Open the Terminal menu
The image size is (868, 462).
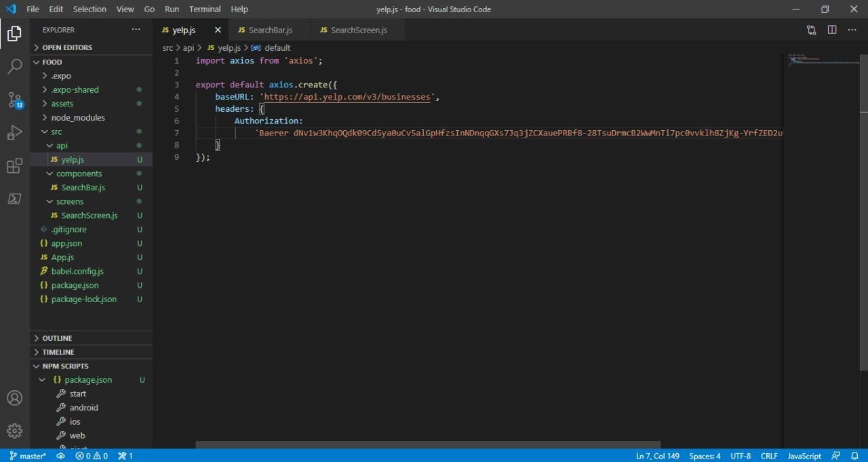205,9
